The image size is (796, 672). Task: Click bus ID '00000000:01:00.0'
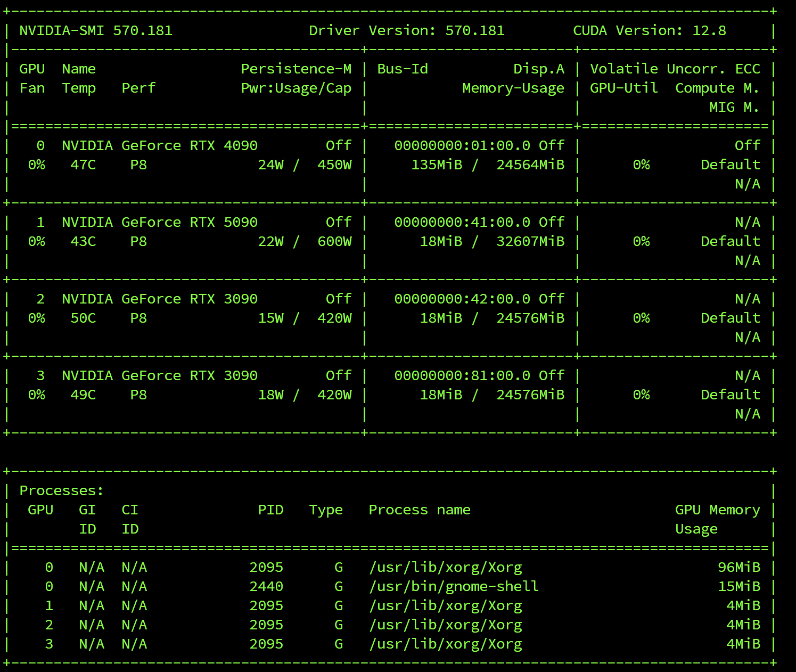pyautogui.click(x=462, y=145)
